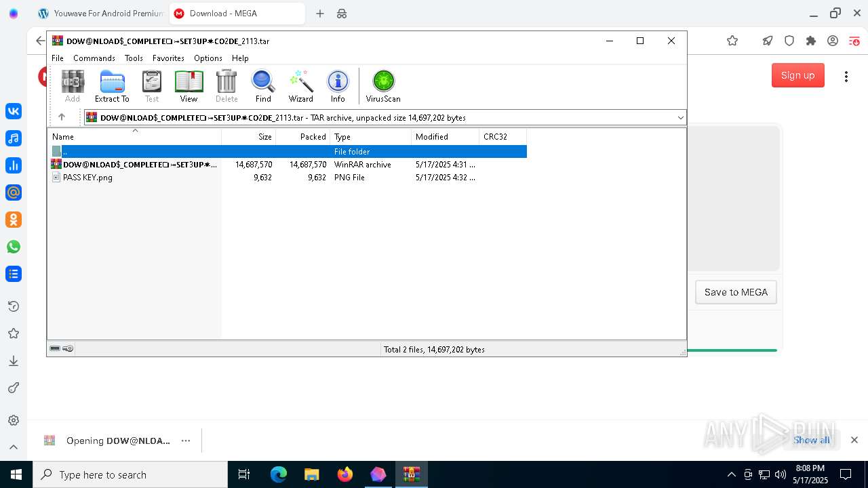
Task: Open the WhatsApp sidebar icon
Action: (14, 247)
